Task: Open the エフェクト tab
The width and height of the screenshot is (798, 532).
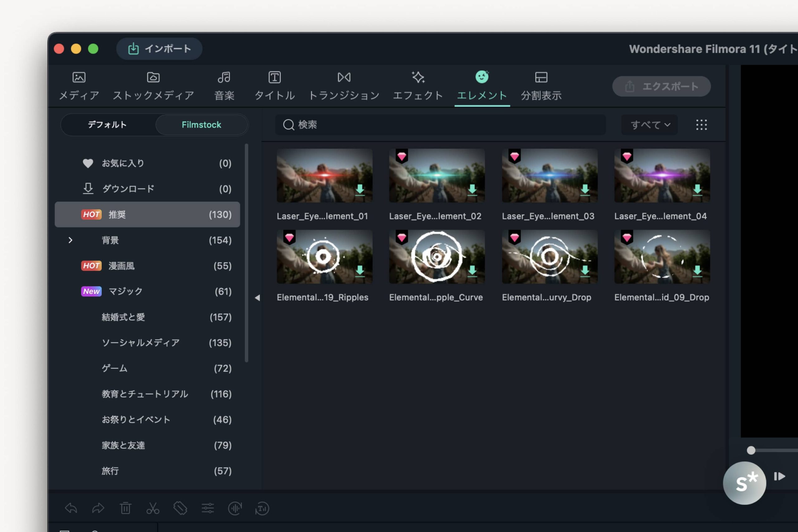Action: (x=418, y=86)
